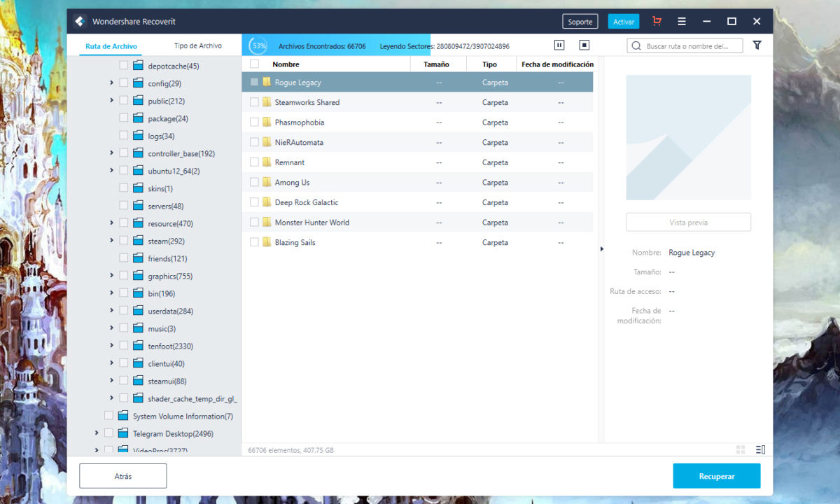Image resolution: width=840 pixels, height=504 pixels.
Task: Expand the tenfoot(2330) folder node
Action: 111,346
